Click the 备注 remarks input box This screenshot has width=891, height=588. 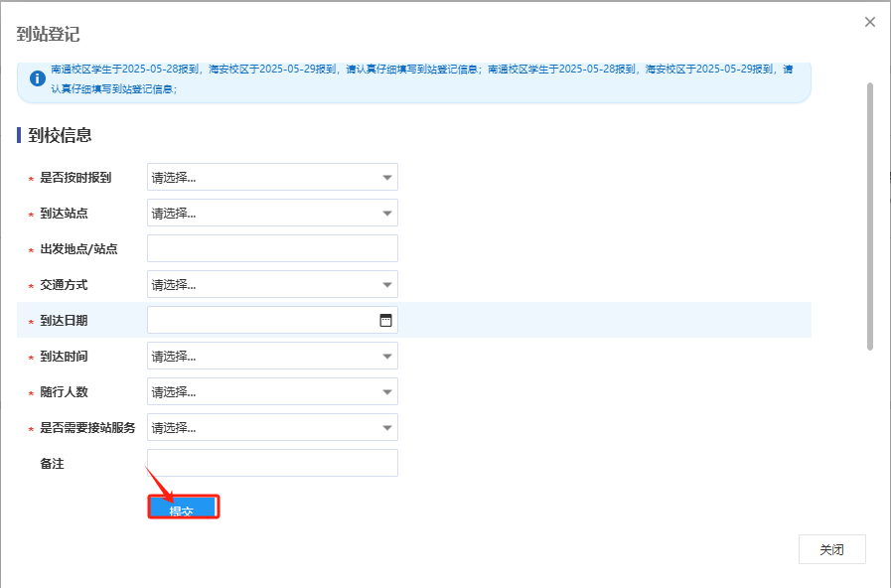272,464
